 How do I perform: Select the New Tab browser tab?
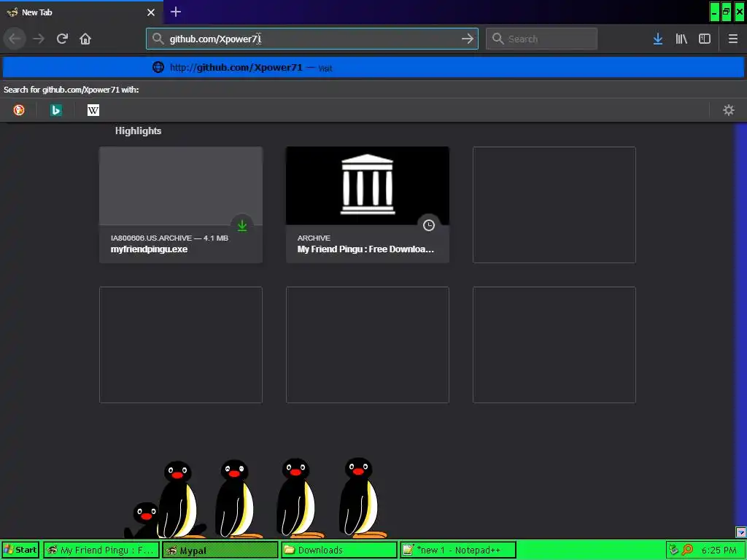point(81,12)
